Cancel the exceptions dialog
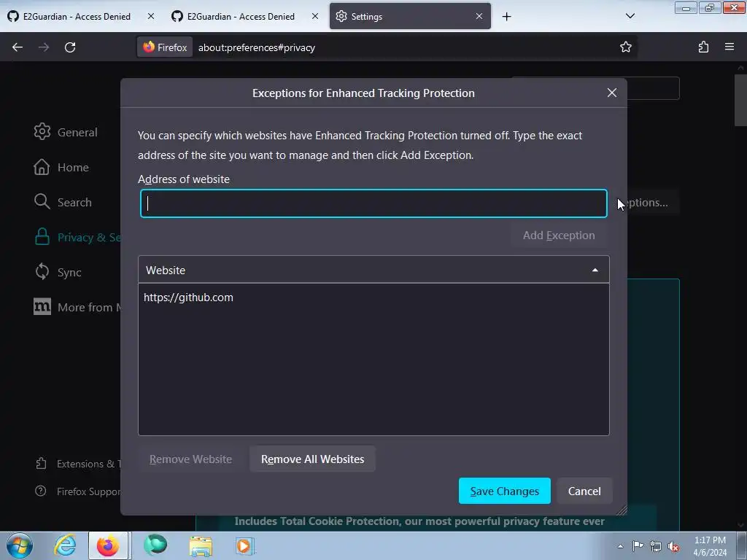 tap(584, 491)
